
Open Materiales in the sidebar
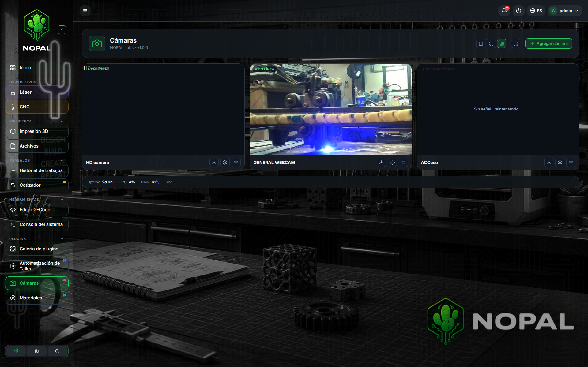pos(37,298)
